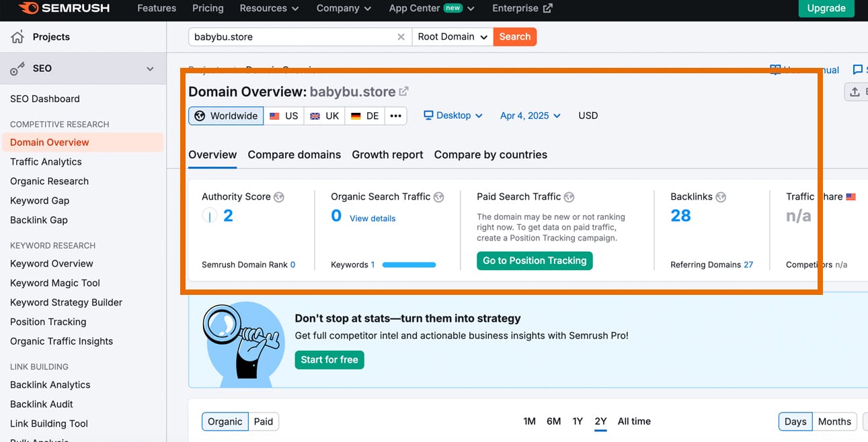Screen dimensions: 868x442
Task: Open the Projects home icon
Action: 17,37
